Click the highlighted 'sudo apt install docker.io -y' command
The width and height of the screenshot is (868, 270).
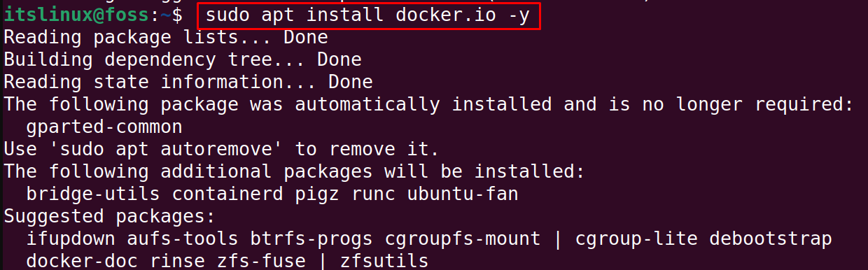[x=367, y=15]
